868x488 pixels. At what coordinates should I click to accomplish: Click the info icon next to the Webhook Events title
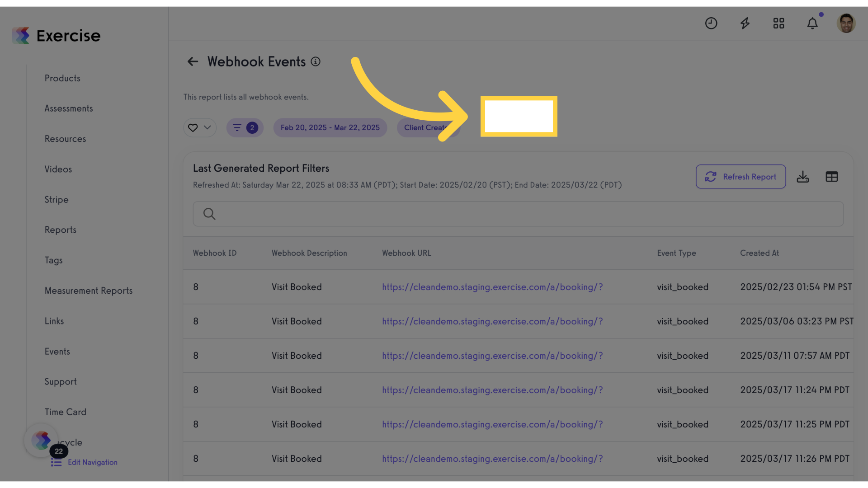(x=316, y=62)
